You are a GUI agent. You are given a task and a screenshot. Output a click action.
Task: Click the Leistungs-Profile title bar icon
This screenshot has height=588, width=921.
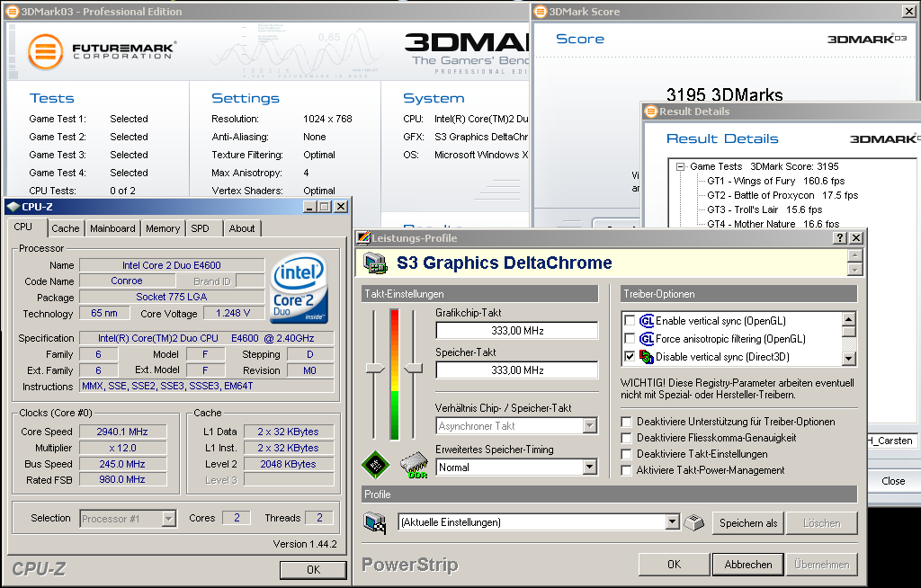click(363, 238)
